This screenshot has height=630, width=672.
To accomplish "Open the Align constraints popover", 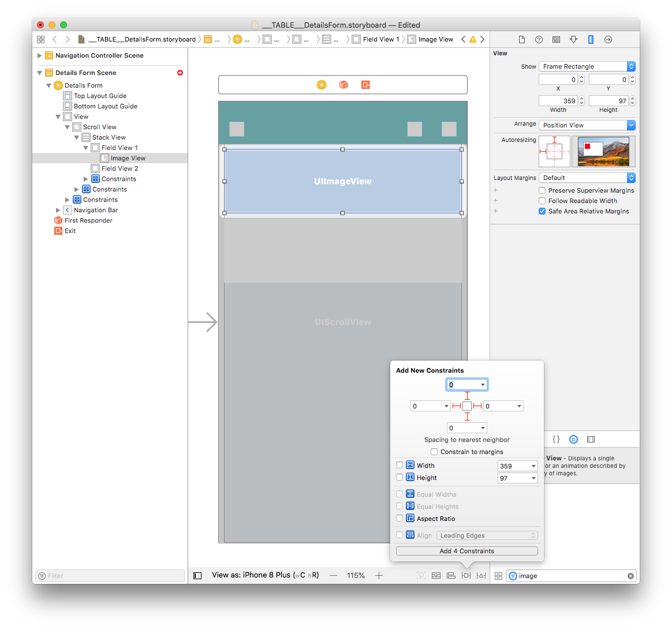I will [x=451, y=576].
